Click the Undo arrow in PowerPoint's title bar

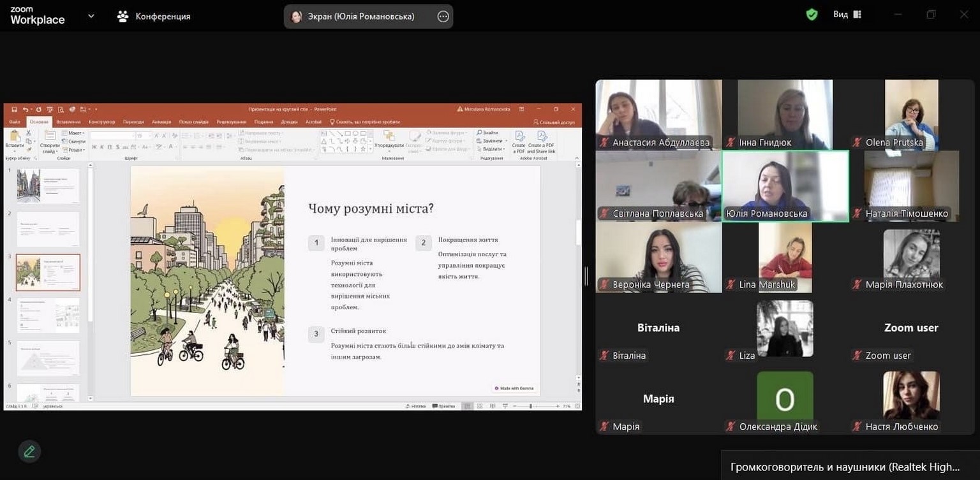pos(26,110)
